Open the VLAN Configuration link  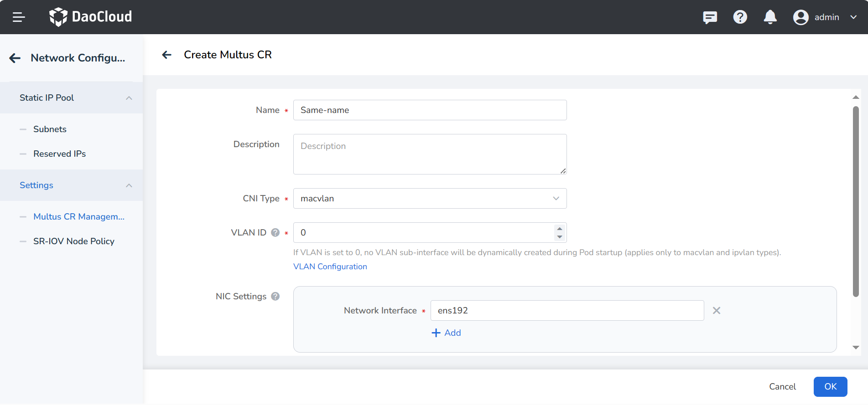tap(330, 267)
